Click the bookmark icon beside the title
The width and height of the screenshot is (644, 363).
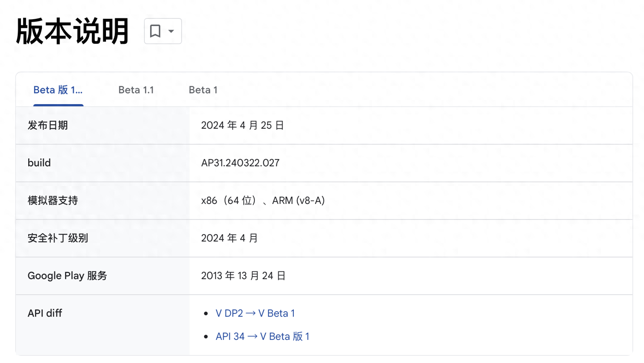point(155,31)
